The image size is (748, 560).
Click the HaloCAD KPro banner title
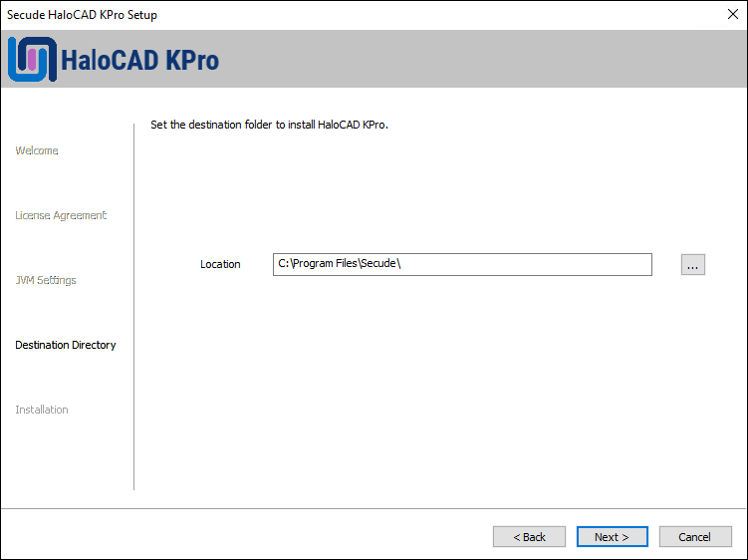[x=139, y=60]
